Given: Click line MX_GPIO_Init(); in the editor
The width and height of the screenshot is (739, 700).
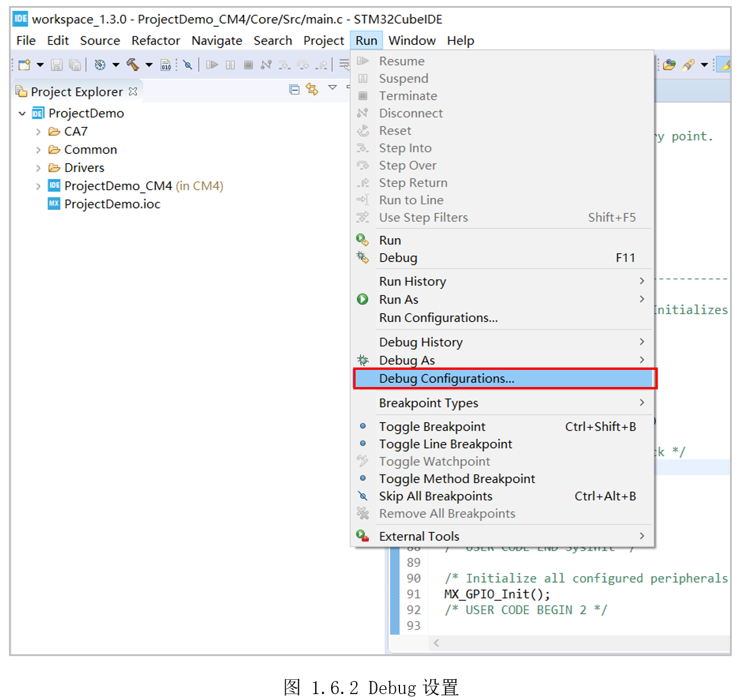Looking at the screenshot, I should [x=497, y=594].
